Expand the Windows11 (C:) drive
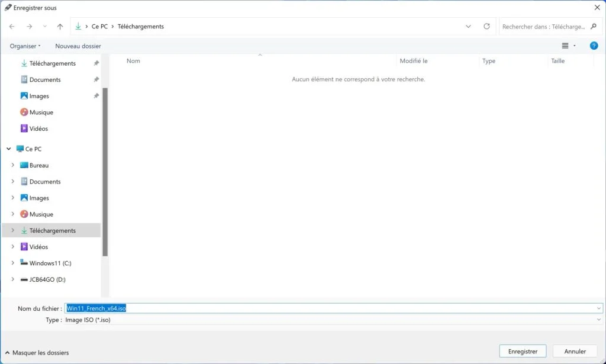Viewport: 606px width, 364px height. click(x=13, y=263)
